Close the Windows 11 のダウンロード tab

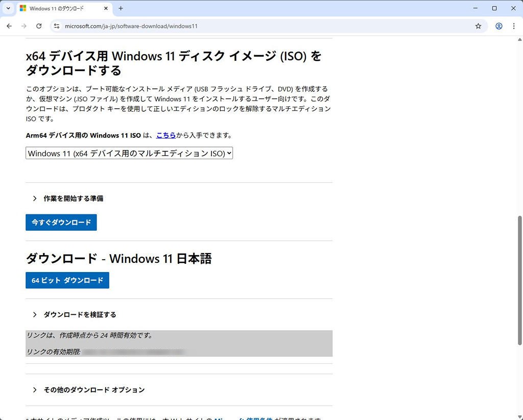tap(106, 9)
